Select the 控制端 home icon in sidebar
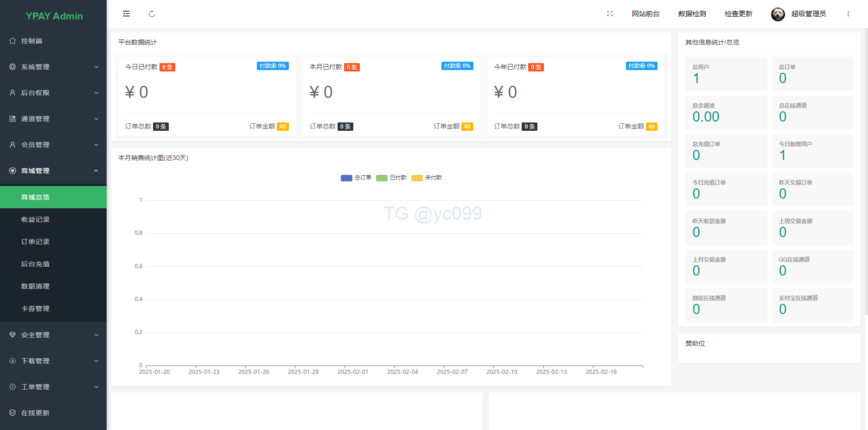 (13, 41)
